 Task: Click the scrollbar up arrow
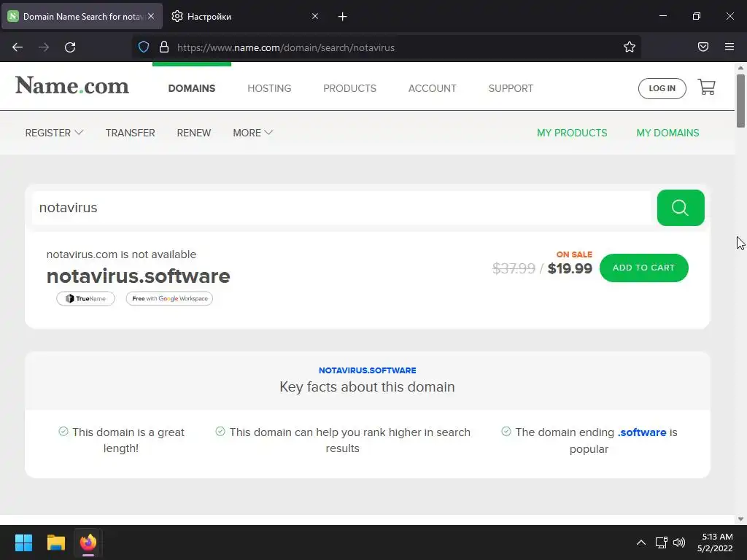pos(740,68)
